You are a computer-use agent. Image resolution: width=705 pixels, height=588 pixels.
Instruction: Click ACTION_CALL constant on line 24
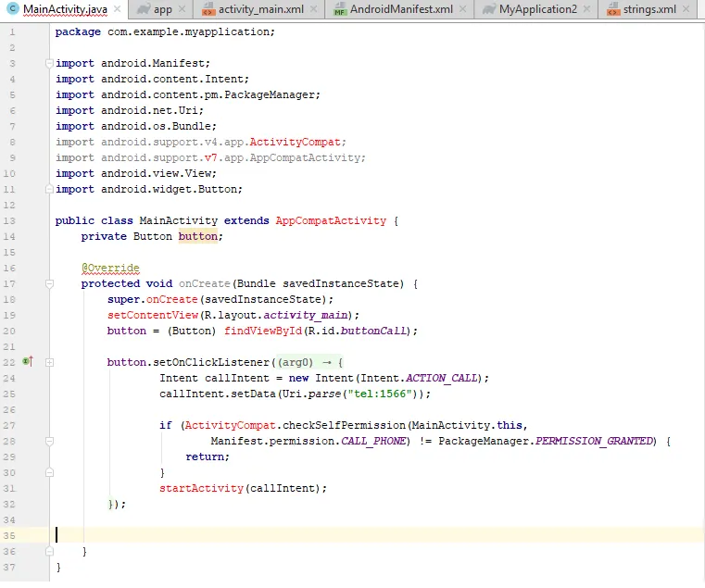[441, 378]
